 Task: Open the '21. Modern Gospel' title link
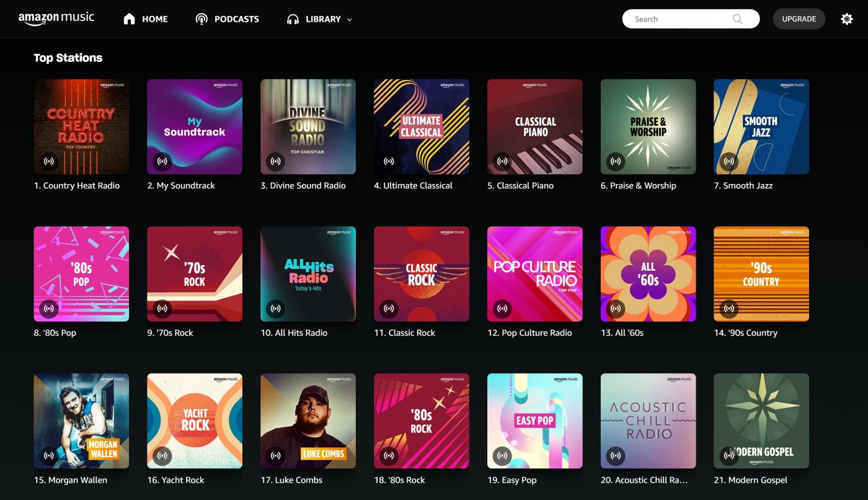coord(751,480)
